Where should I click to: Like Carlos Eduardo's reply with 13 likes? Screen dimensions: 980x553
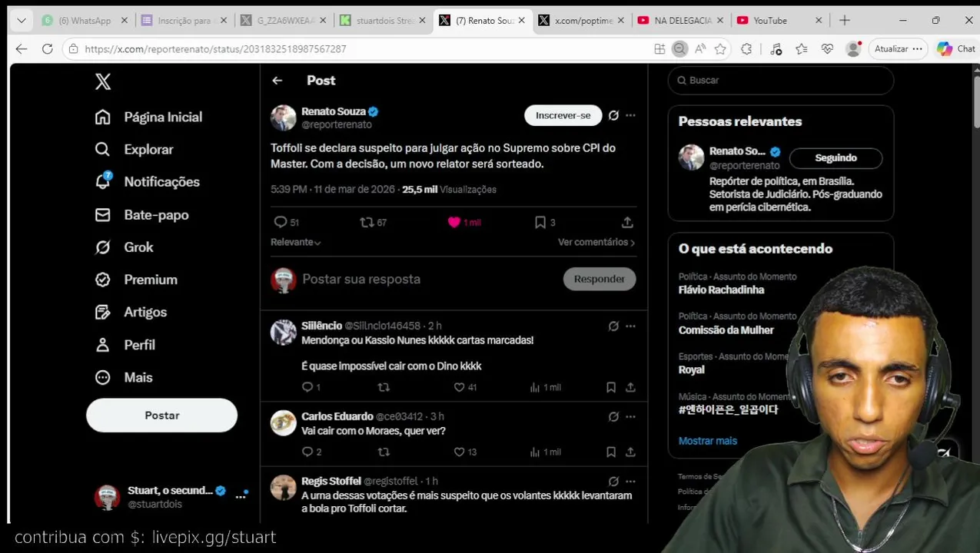pyautogui.click(x=459, y=452)
